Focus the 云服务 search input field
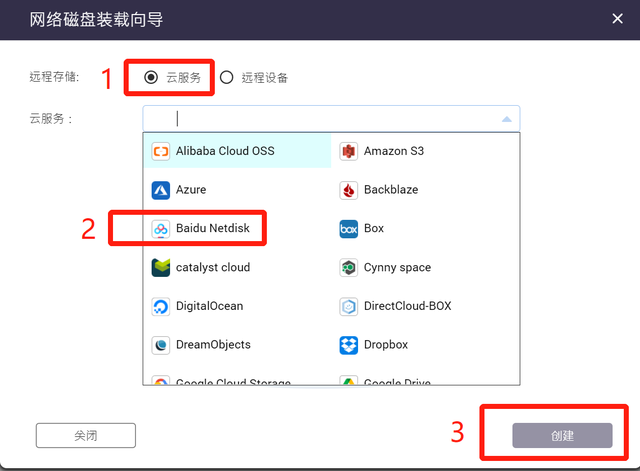 pyautogui.click(x=331, y=119)
